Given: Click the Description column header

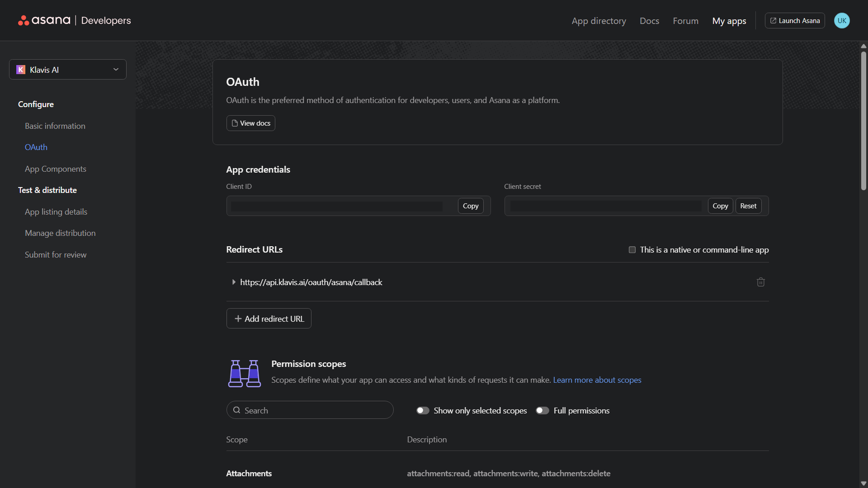Looking at the screenshot, I should coord(427,440).
